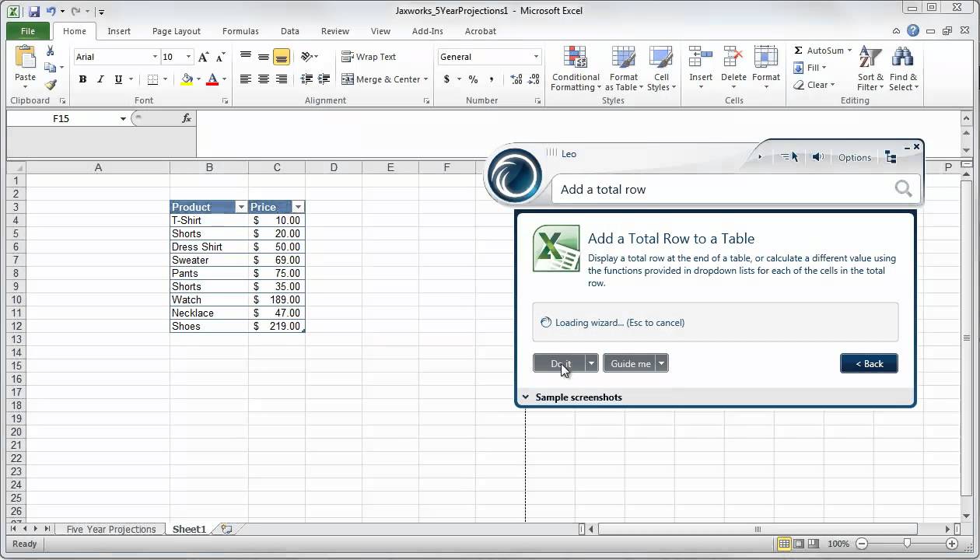980x560 pixels.
Task: Click Decrease Indent icon
Action: pos(306,79)
